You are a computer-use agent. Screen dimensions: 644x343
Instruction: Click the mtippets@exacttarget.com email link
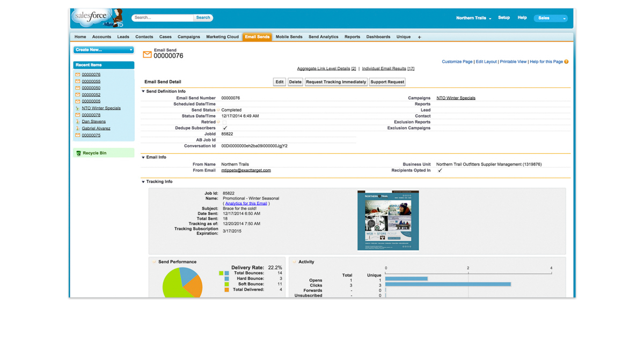[246, 170]
